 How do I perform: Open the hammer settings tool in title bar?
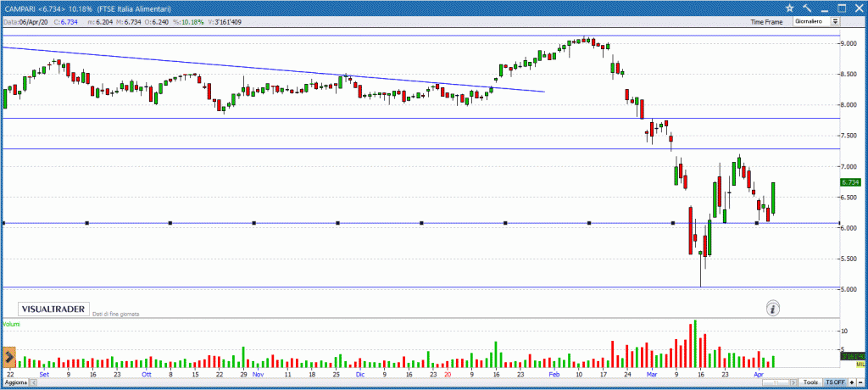tap(807, 8)
